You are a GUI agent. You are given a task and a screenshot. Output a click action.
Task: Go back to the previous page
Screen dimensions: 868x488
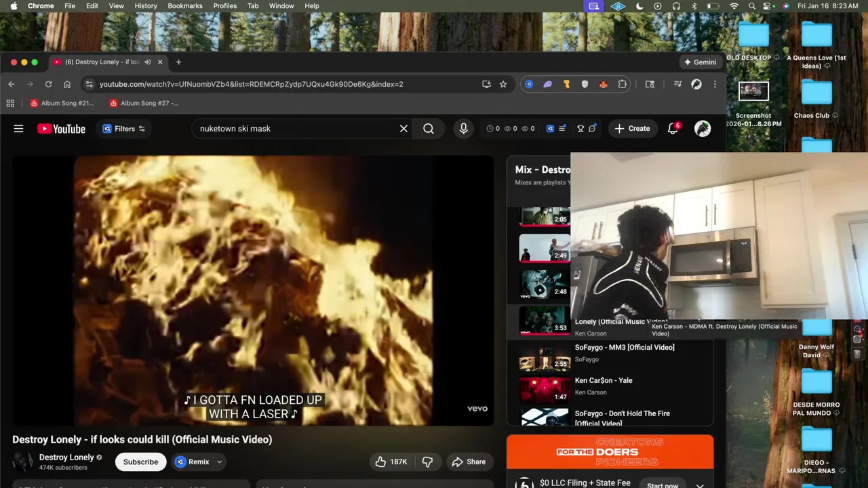pos(11,84)
